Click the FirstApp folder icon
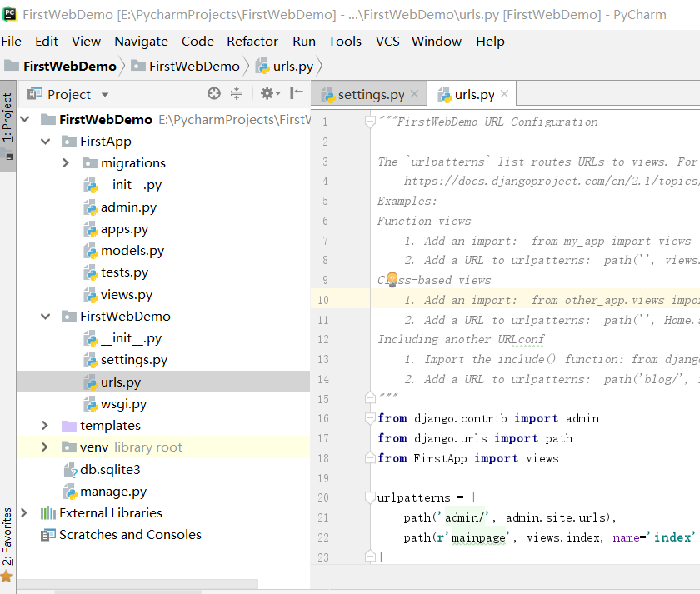 pos(68,142)
